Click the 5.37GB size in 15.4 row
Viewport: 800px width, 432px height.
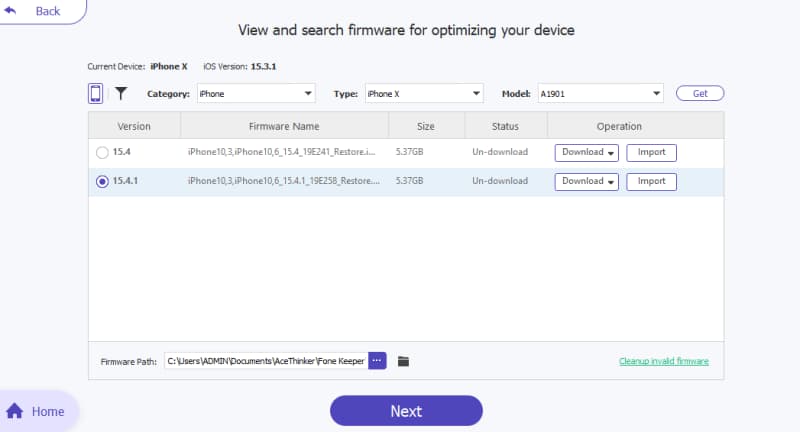(409, 152)
